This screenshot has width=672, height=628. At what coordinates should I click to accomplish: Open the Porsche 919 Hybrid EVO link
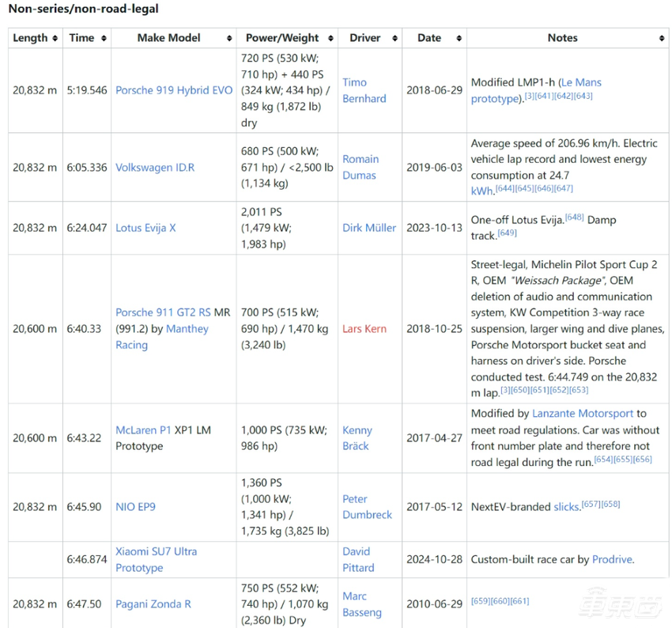pyautogui.click(x=174, y=90)
